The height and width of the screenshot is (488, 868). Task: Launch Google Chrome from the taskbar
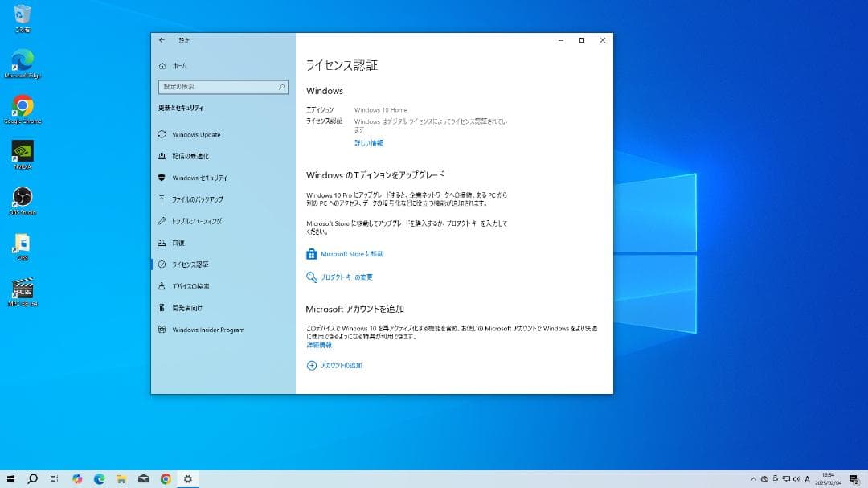point(164,478)
